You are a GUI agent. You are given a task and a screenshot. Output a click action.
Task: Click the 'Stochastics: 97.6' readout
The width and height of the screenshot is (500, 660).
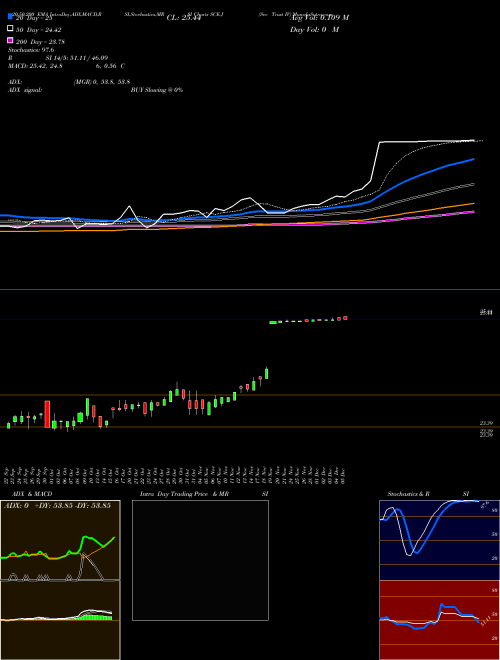[x=31, y=50]
